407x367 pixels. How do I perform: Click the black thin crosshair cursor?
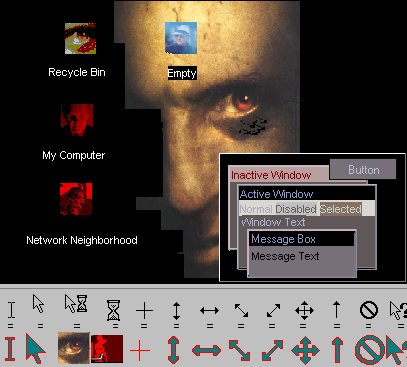(x=144, y=310)
